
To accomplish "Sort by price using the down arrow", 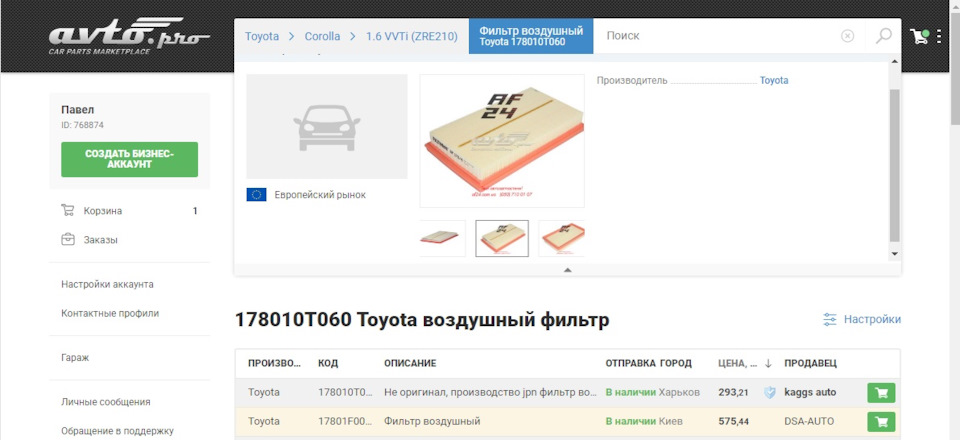I will (768, 364).
